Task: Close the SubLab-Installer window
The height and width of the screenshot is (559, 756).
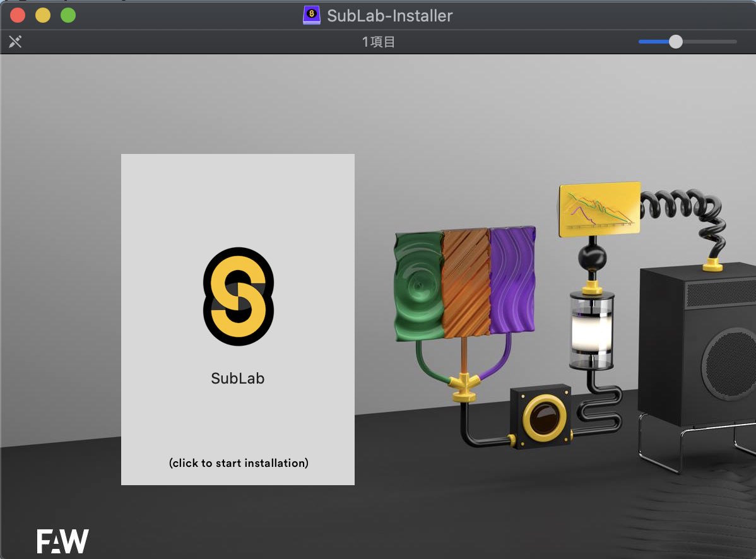Action: pos(18,15)
